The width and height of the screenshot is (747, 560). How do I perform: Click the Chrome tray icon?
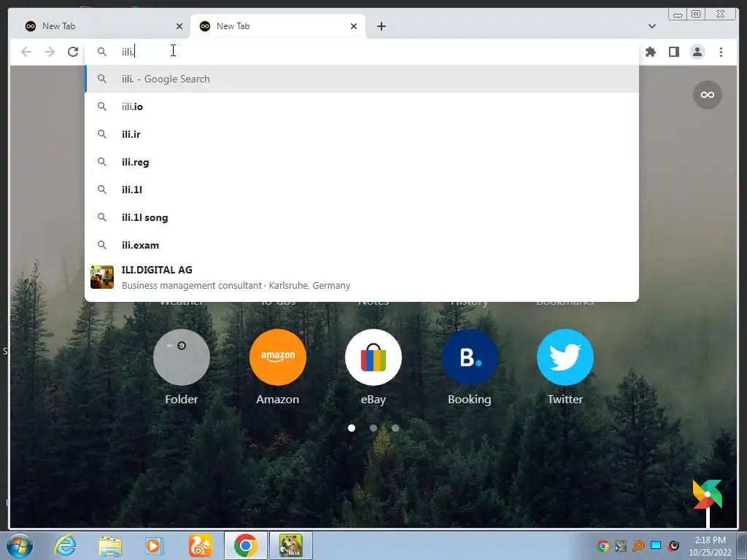click(603, 546)
